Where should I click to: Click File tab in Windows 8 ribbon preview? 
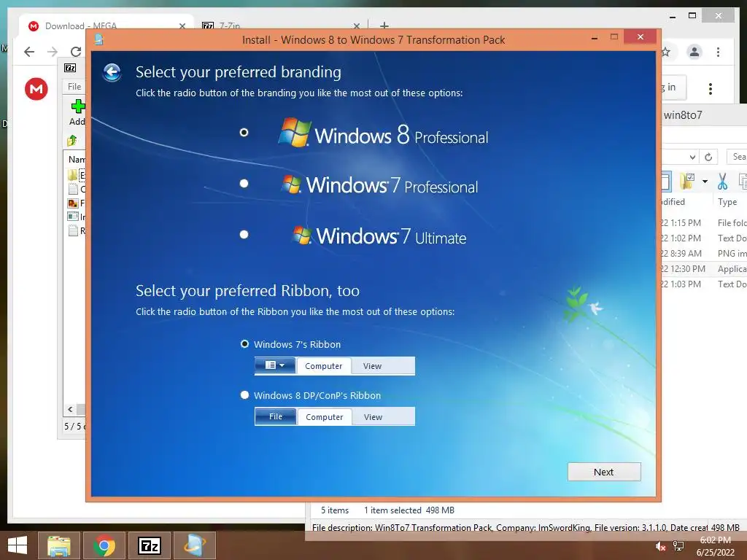275,416
